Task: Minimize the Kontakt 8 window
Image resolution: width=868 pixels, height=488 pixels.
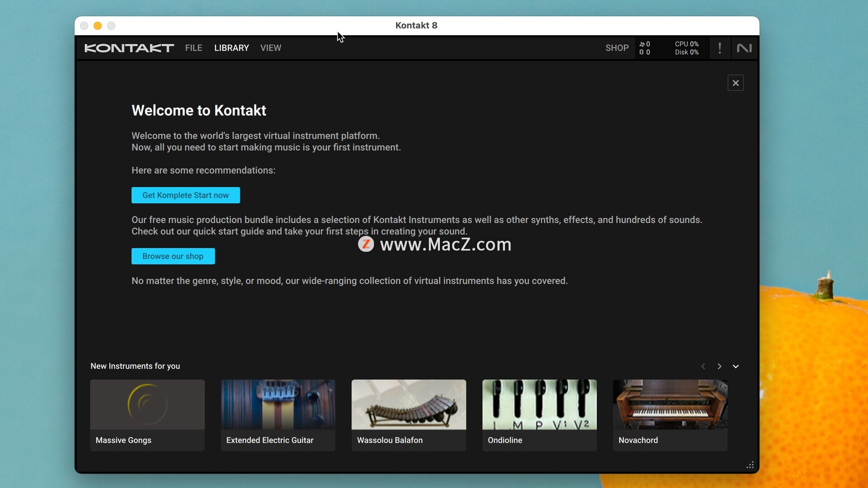Action: [98, 26]
